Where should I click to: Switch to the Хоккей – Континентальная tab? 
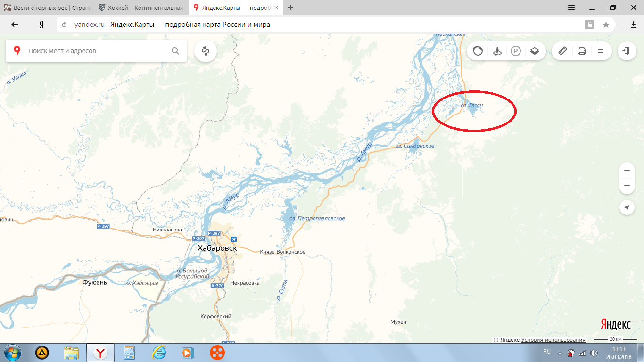click(x=141, y=8)
